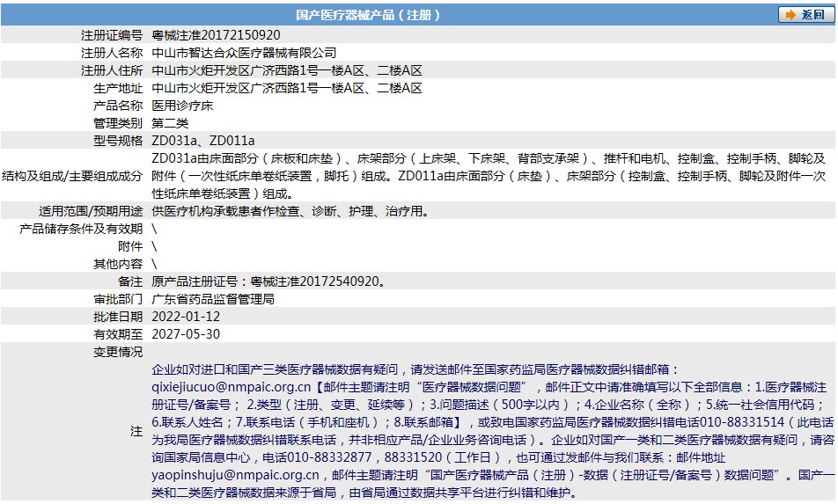Click the 有效期至 label
Screen dimensions: 838x504
(x=118, y=335)
